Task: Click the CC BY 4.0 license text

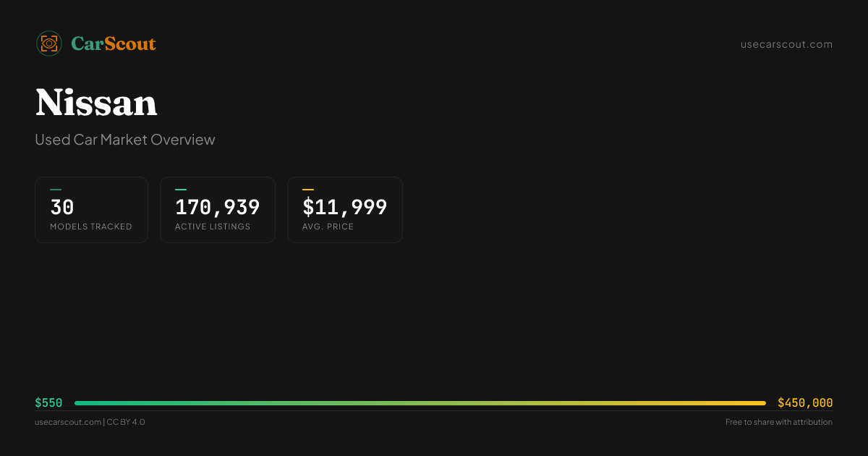Action: (126, 422)
